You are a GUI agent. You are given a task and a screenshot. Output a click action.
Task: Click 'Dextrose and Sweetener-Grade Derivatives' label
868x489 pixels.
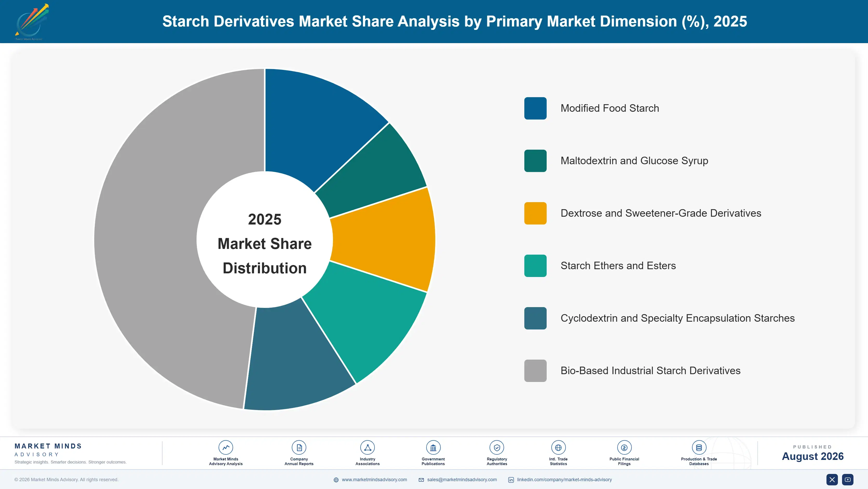point(661,213)
